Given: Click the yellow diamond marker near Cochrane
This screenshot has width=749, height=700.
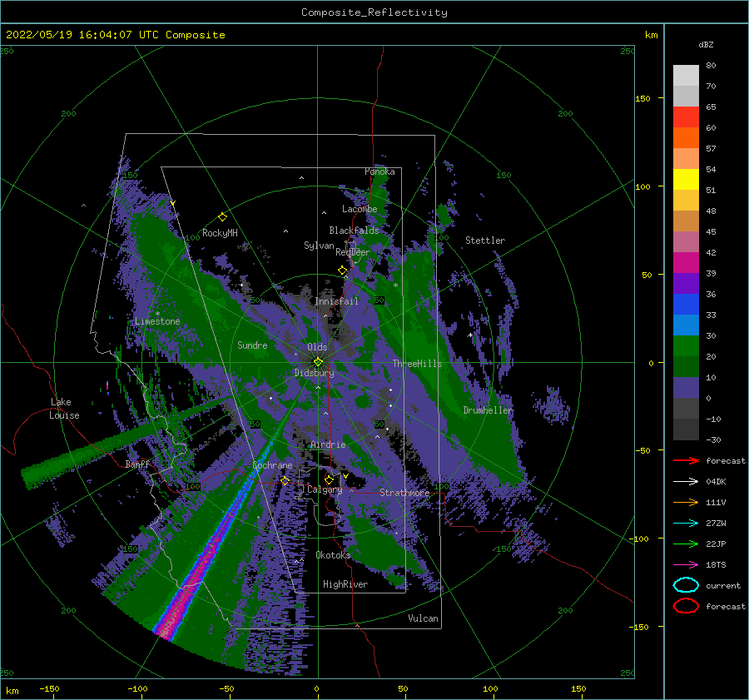Looking at the screenshot, I should [x=285, y=480].
